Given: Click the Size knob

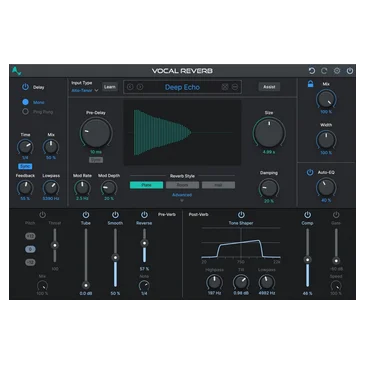Looking at the screenshot, I should point(269,132).
